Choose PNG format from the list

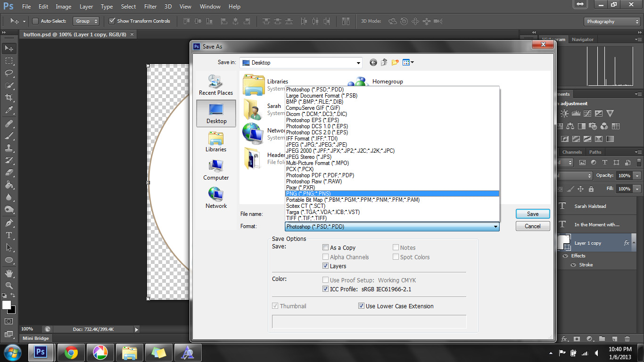click(392, 194)
